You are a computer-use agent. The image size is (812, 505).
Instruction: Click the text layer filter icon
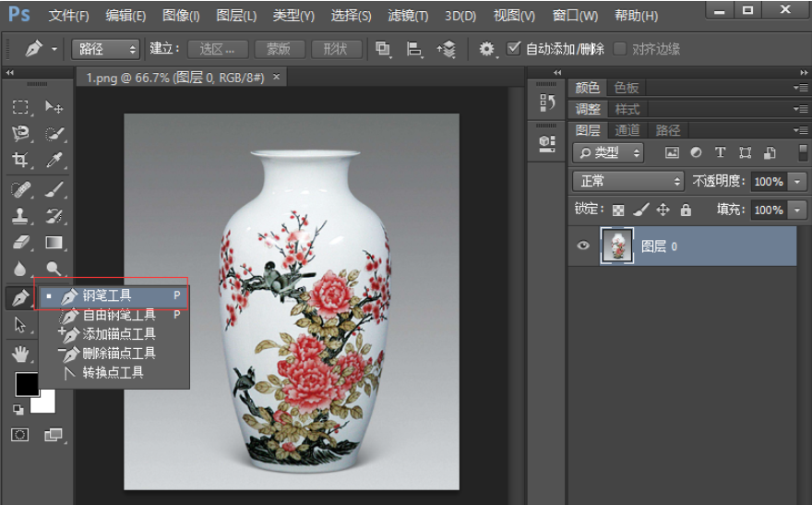pos(721,153)
